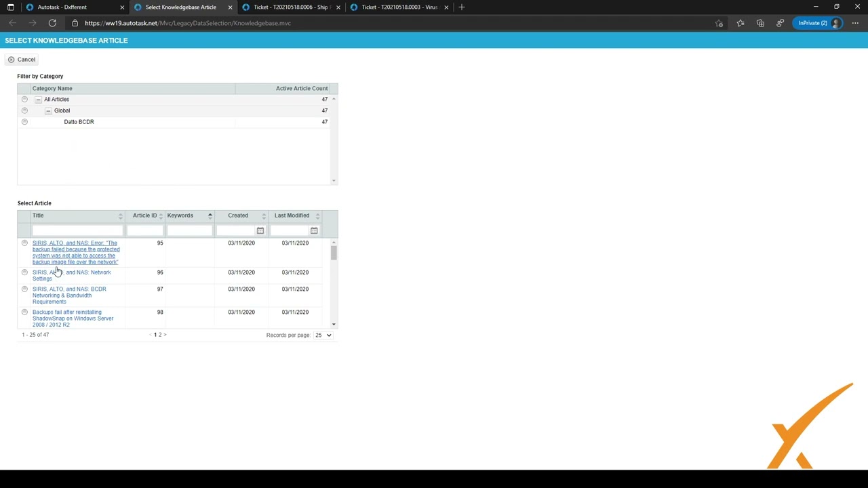Collapse the All Articles tree node

click(x=38, y=100)
